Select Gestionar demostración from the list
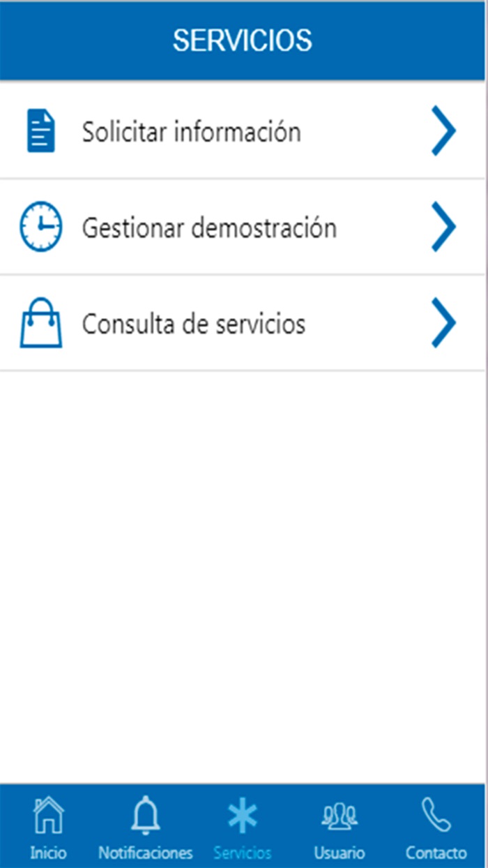 coord(209,226)
